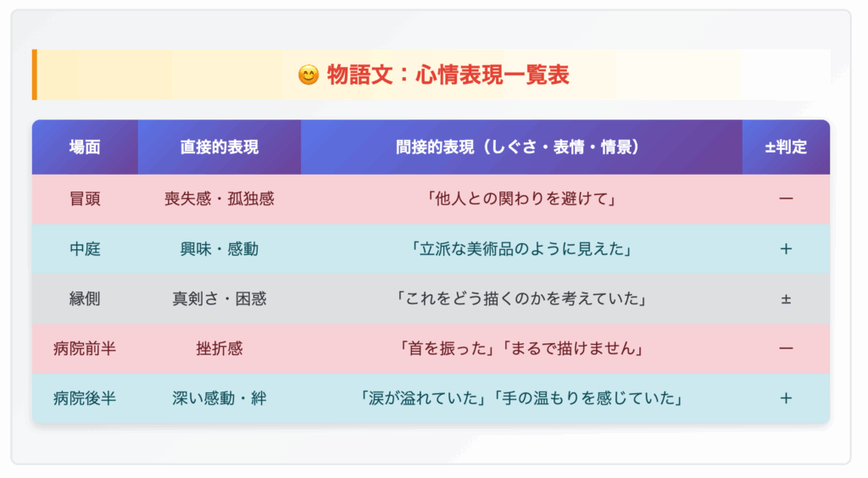The height and width of the screenshot is (478, 868).
Task: Click the ±判定 column header
Action: pos(786,147)
